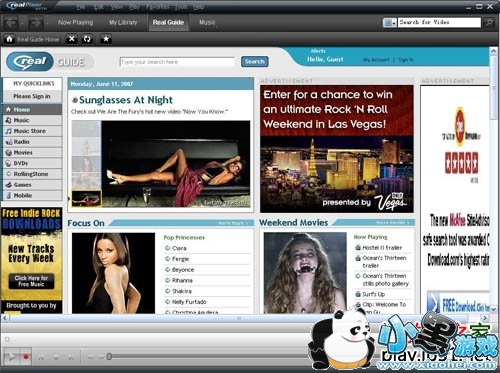Open the Help menu
Viewport: 500px width, 373px height.
(x=198, y=7)
